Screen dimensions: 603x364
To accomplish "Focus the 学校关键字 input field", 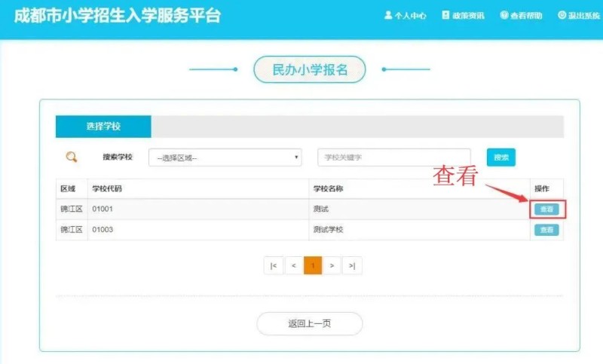I will pos(393,158).
